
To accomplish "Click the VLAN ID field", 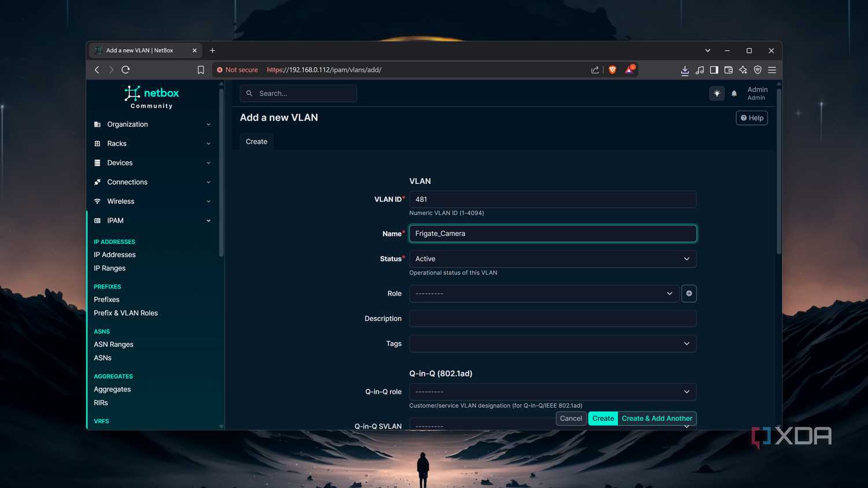I will pyautogui.click(x=553, y=199).
